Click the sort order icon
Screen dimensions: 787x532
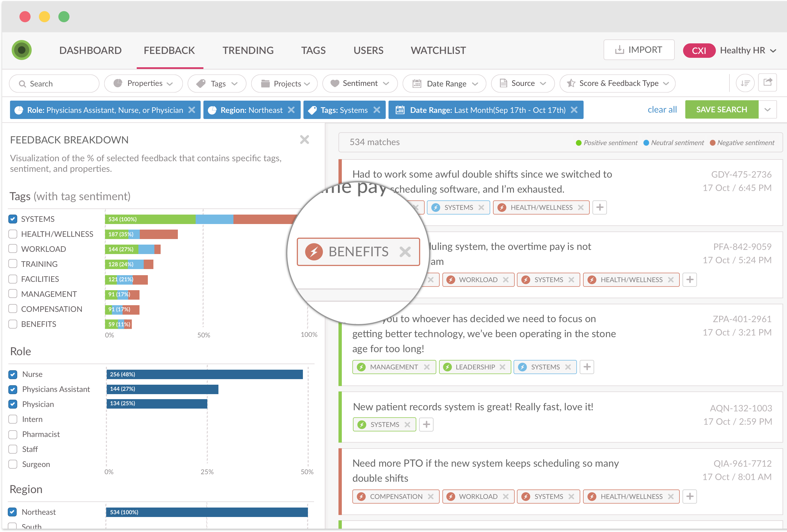click(745, 83)
